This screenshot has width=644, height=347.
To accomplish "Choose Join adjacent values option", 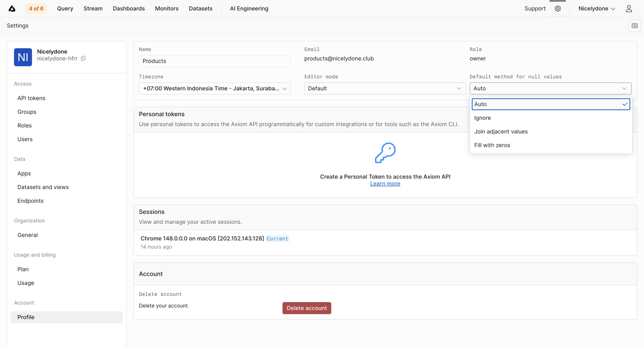I will pos(551,131).
